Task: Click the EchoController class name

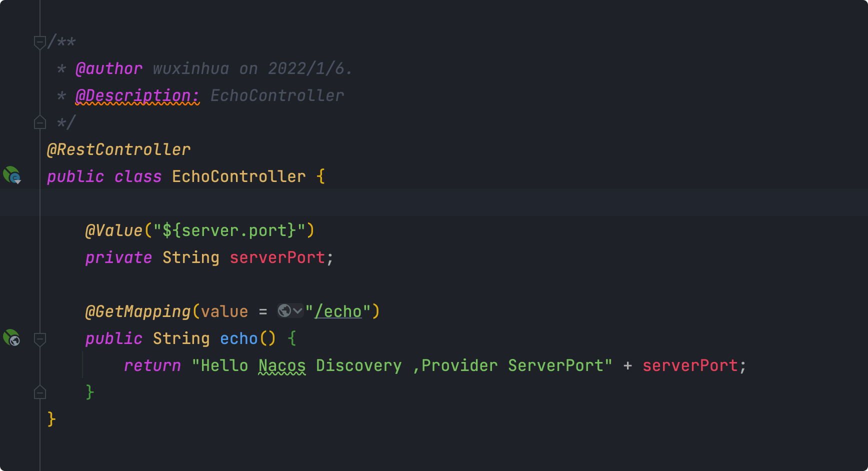Action: [x=239, y=176]
